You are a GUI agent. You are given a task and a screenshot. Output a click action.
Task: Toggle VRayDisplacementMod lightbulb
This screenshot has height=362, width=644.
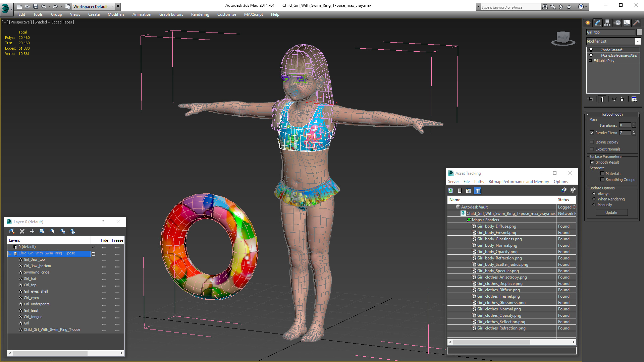pos(591,55)
